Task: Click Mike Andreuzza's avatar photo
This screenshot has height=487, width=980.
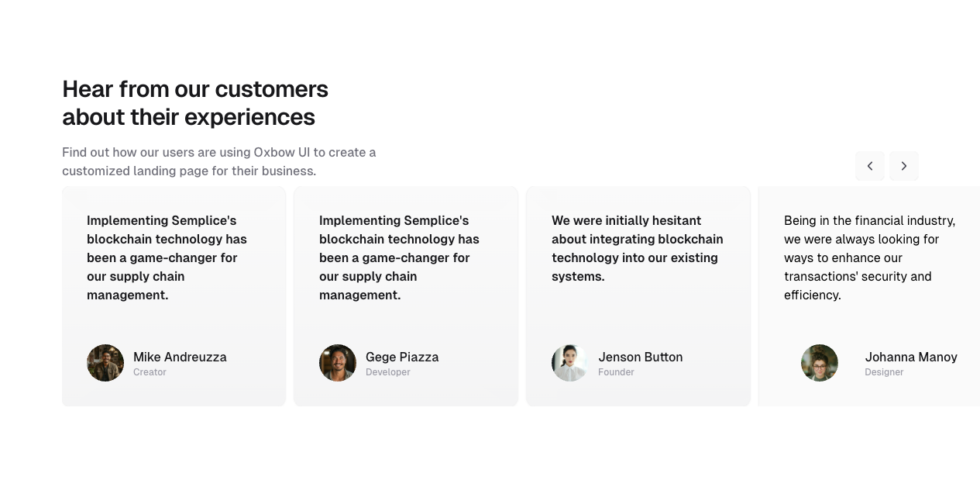Action: pyautogui.click(x=105, y=362)
